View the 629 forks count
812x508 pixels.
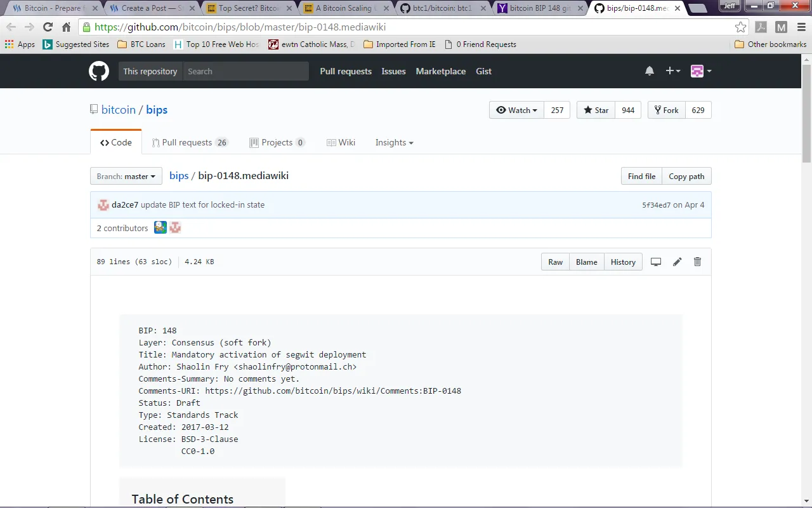(698, 110)
